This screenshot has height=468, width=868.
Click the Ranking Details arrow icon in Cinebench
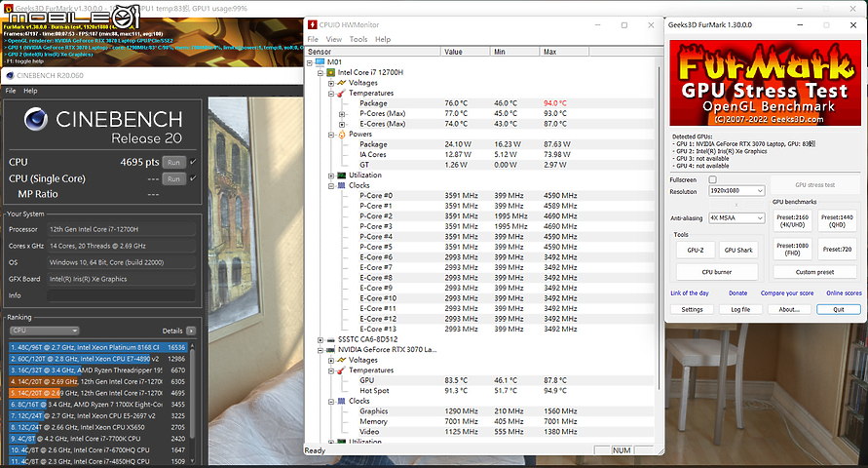pyautogui.click(x=191, y=331)
